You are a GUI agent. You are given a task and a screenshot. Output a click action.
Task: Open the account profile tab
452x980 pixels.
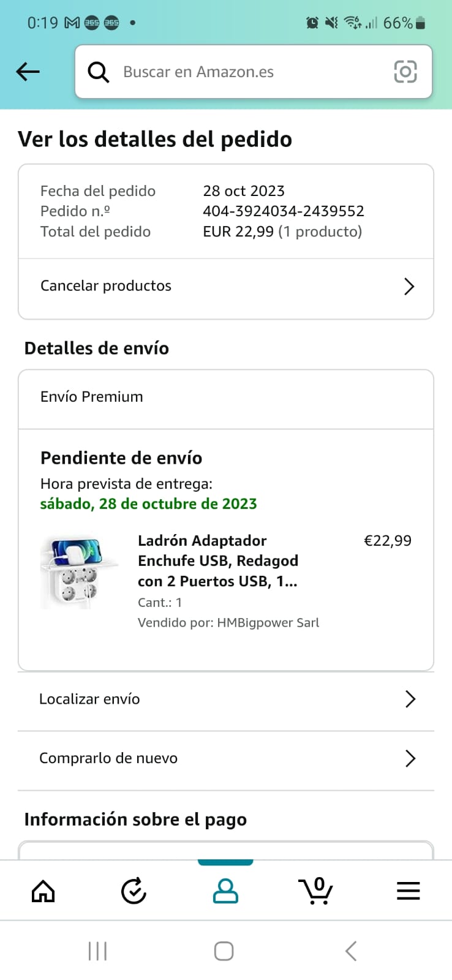[x=225, y=891]
